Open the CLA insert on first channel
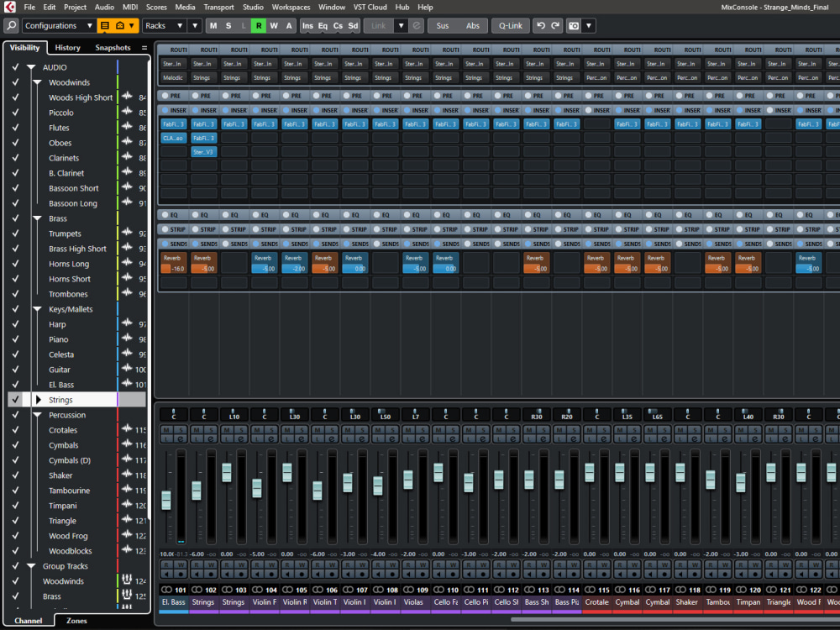 click(174, 138)
